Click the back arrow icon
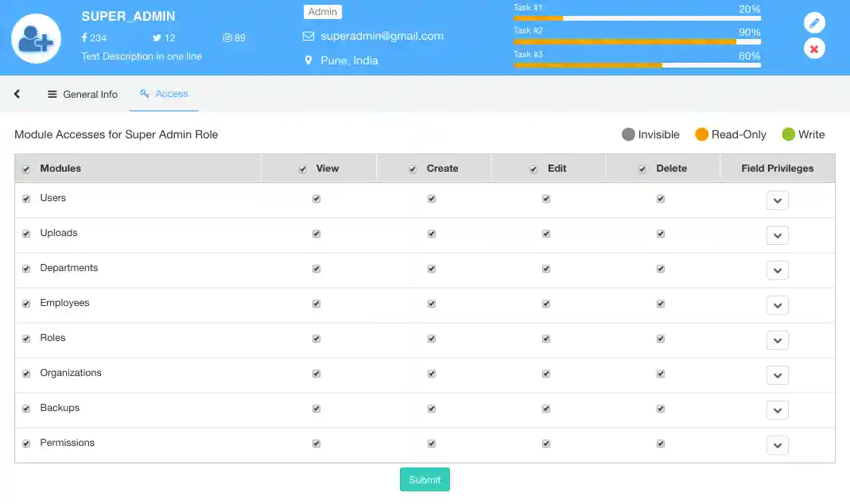The width and height of the screenshot is (850, 504). click(x=17, y=94)
